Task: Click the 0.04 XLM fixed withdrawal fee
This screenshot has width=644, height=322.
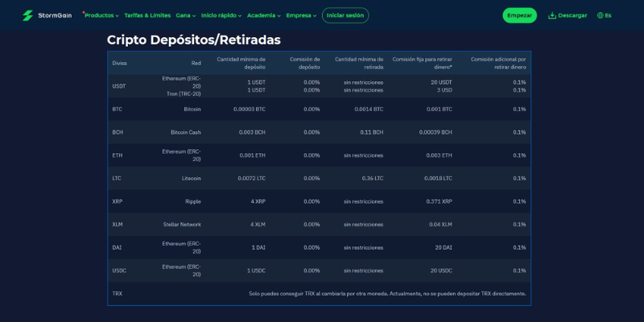Action: pos(440,225)
